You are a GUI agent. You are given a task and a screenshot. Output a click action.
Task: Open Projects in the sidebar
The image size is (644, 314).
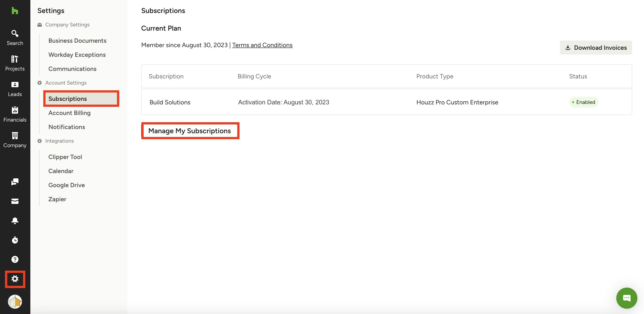(x=15, y=63)
